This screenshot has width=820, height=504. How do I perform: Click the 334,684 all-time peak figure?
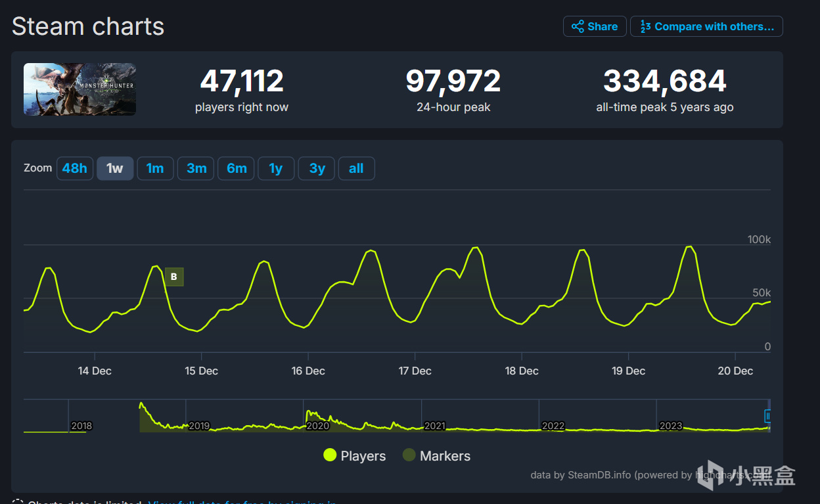(x=665, y=81)
